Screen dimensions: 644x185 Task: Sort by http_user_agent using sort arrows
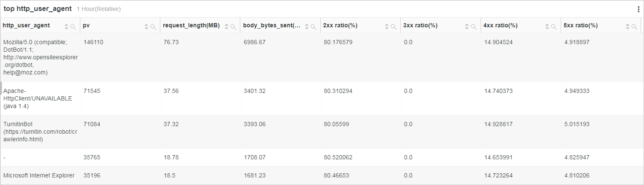click(x=67, y=26)
